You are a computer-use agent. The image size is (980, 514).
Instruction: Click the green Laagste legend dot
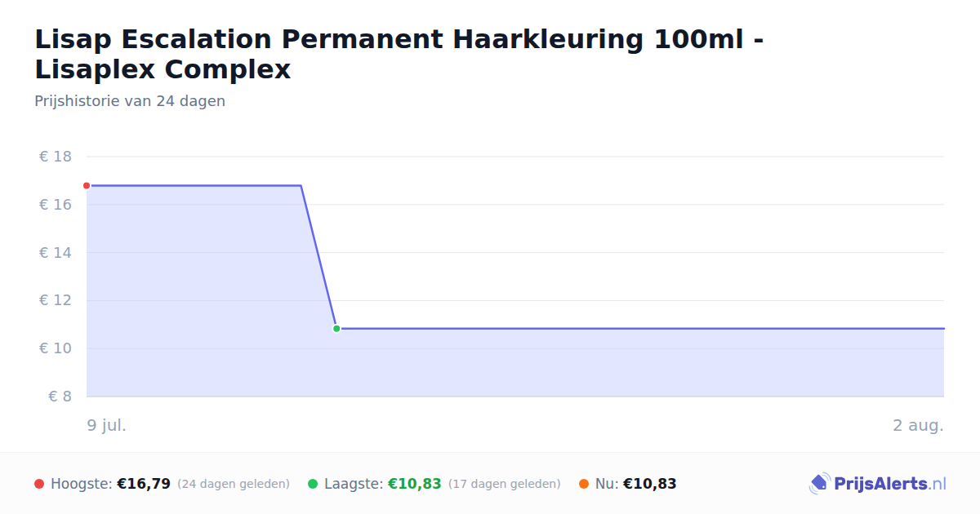tap(313, 484)
